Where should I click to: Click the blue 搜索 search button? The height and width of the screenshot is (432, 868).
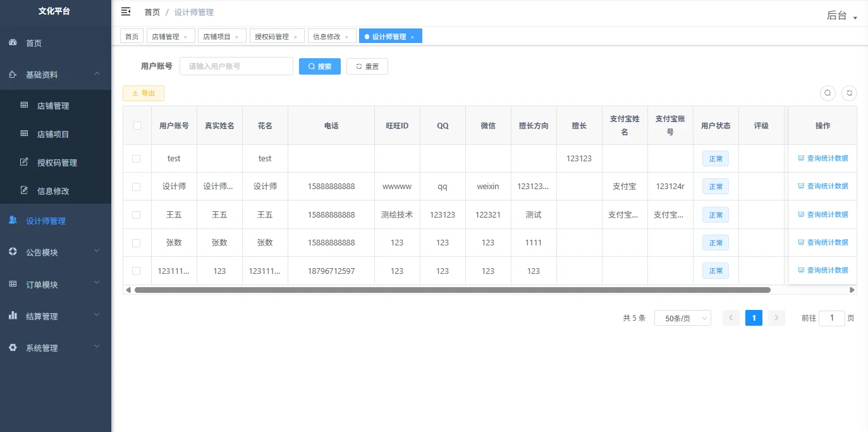319,66
